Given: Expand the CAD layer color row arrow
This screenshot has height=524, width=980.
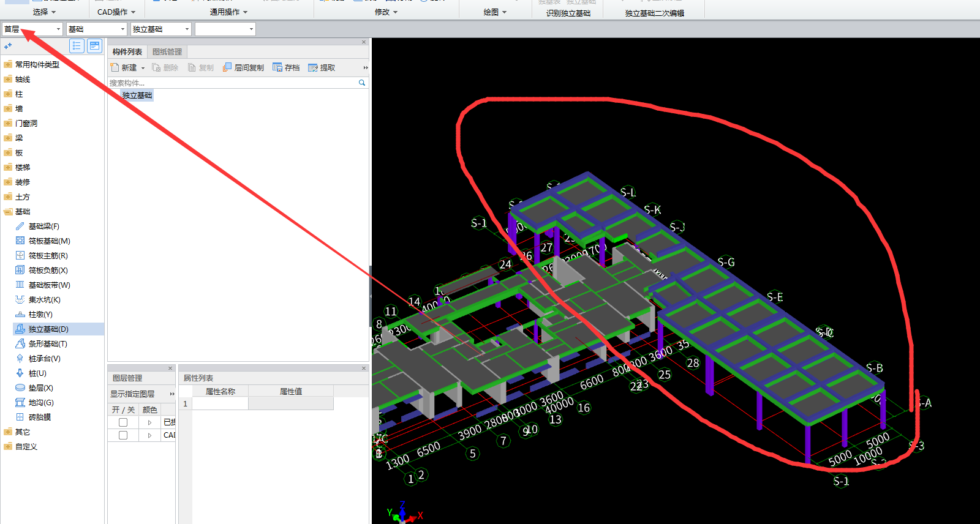Looking at the screenshot, I should (149, 435).
